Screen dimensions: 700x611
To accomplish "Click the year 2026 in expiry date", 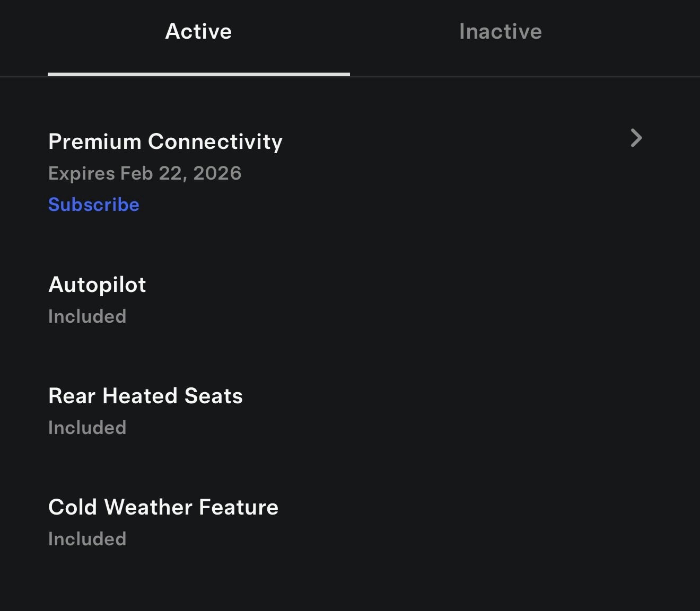I will (217, 173).
